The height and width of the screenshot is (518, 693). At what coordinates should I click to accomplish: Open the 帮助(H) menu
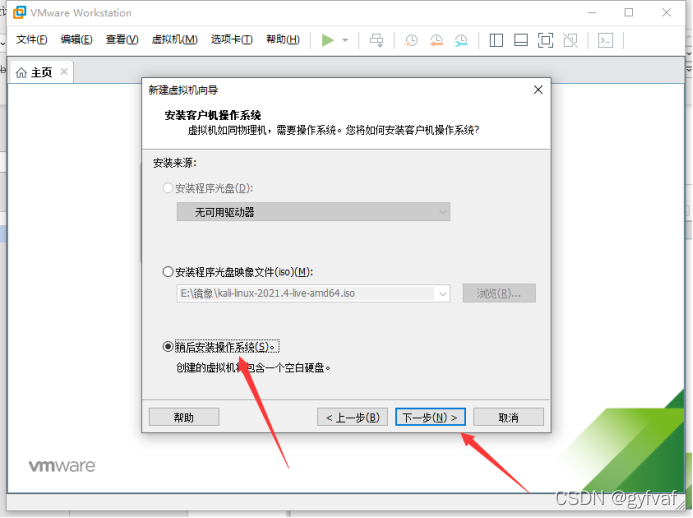pyautogui.click(x=283, y=40)
